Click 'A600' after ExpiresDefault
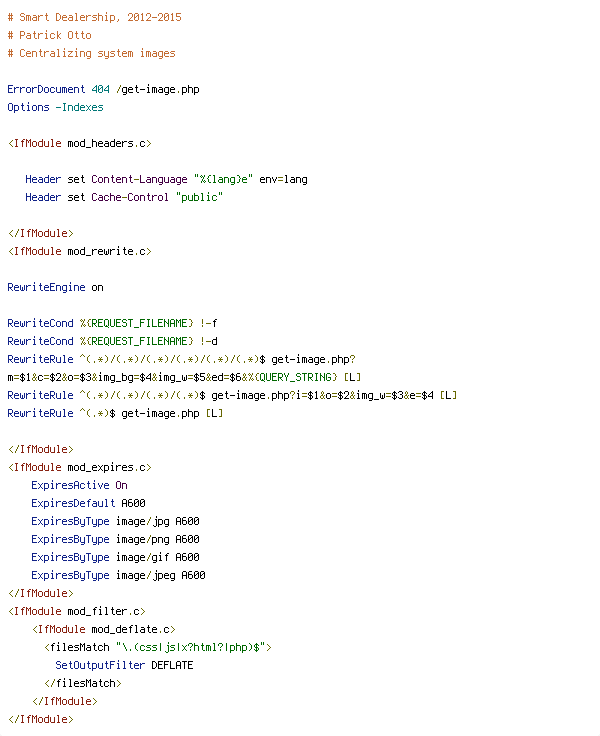The height and width of the screenshot is (736, 600). click(133, 504)
